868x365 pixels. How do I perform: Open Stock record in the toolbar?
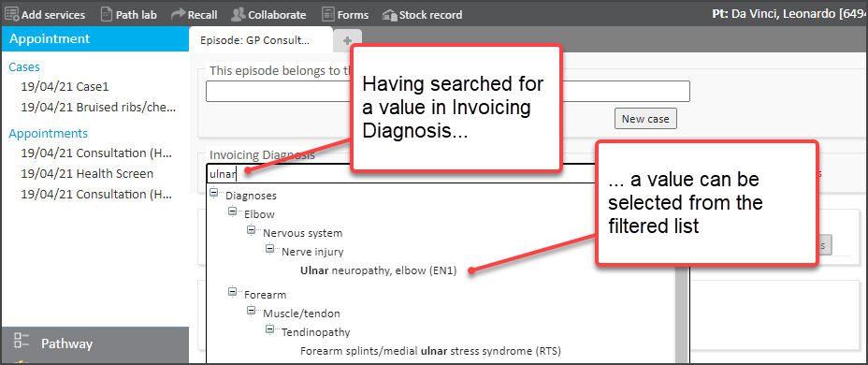(x=430, y=15)
